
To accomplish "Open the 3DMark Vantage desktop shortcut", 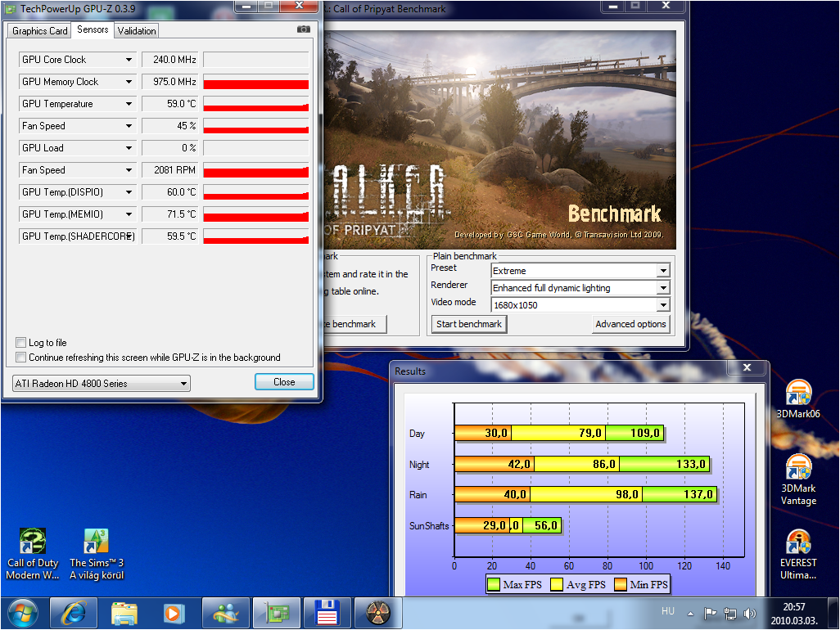I will pos(798,480).
